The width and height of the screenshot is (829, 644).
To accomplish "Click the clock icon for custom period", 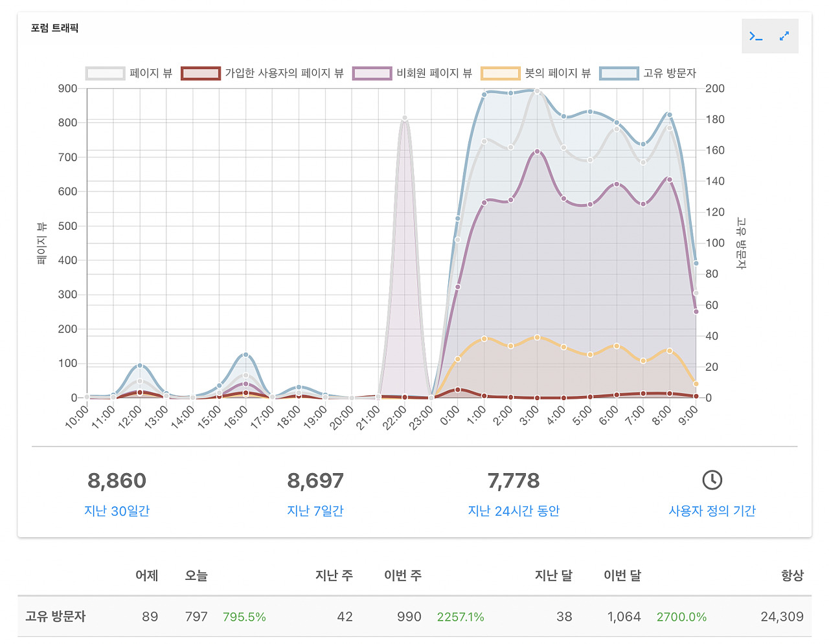I will tap(712, 480).
